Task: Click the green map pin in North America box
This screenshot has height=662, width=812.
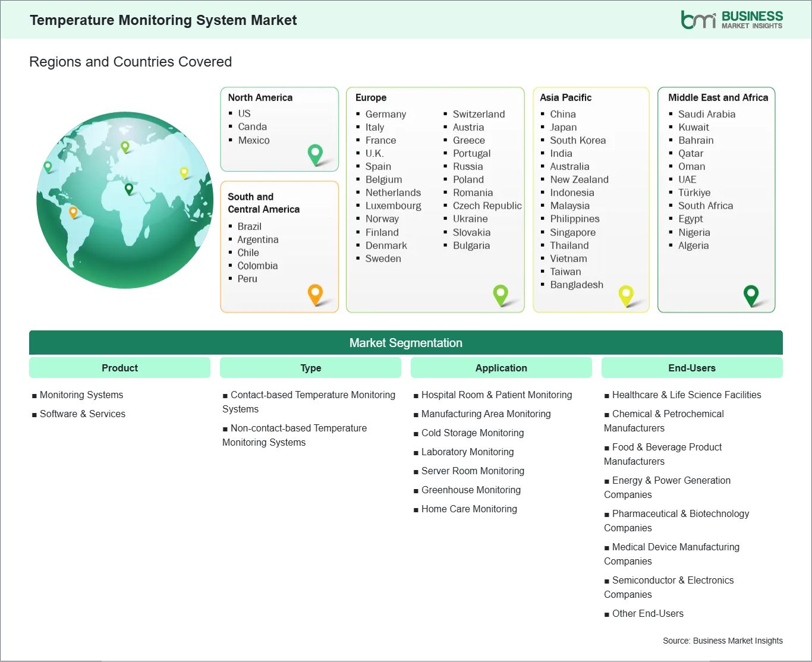Action: pyautogui.click(x=315, y=155)
